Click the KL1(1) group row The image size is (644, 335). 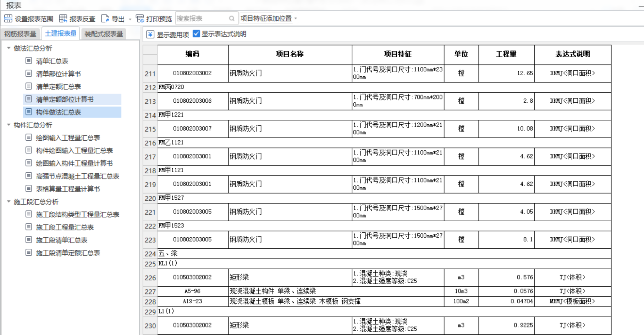[384, 263]
